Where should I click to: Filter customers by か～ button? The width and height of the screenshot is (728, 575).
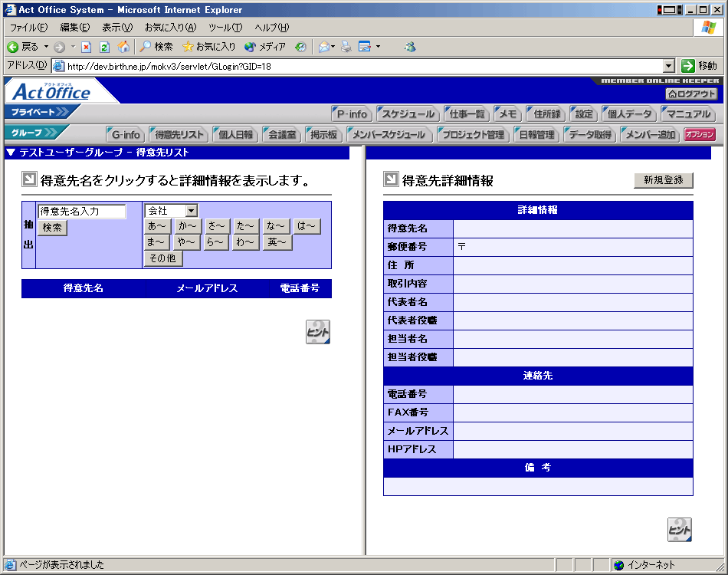click(188, 226)
